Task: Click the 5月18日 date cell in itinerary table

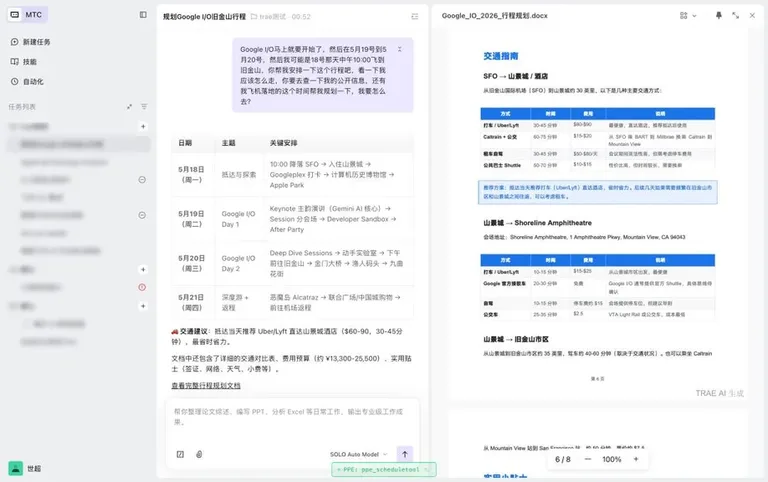Action: pyautogui.click(x=191, y=174)
